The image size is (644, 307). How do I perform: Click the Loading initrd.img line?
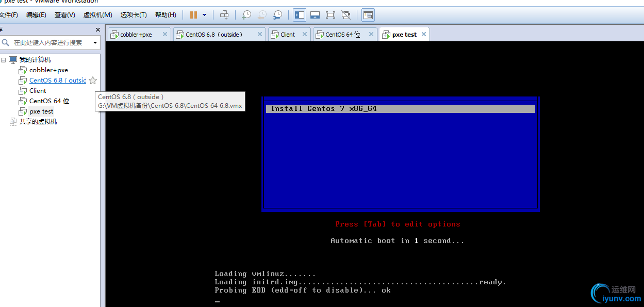[360, 282]
